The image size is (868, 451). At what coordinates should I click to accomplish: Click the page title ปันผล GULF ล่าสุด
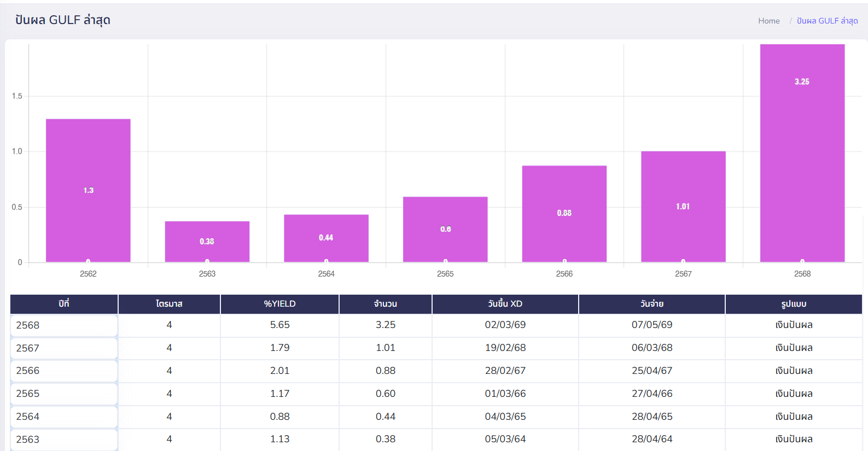pyautogui.click(x=63, y=20)
